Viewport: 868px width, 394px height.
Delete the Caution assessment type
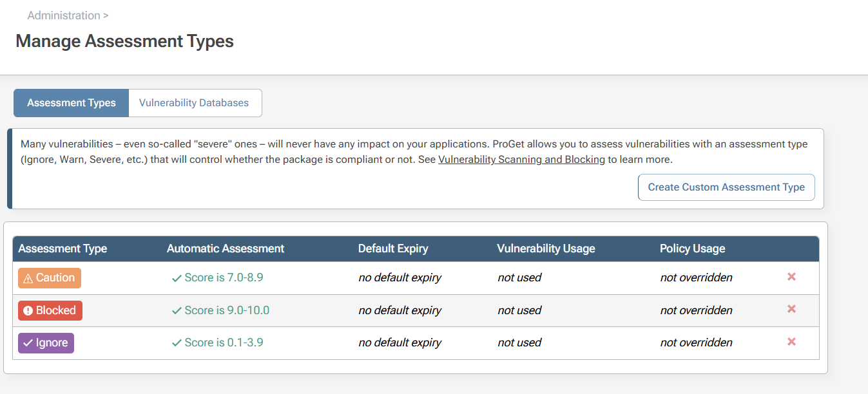click(x=791, y=277)
